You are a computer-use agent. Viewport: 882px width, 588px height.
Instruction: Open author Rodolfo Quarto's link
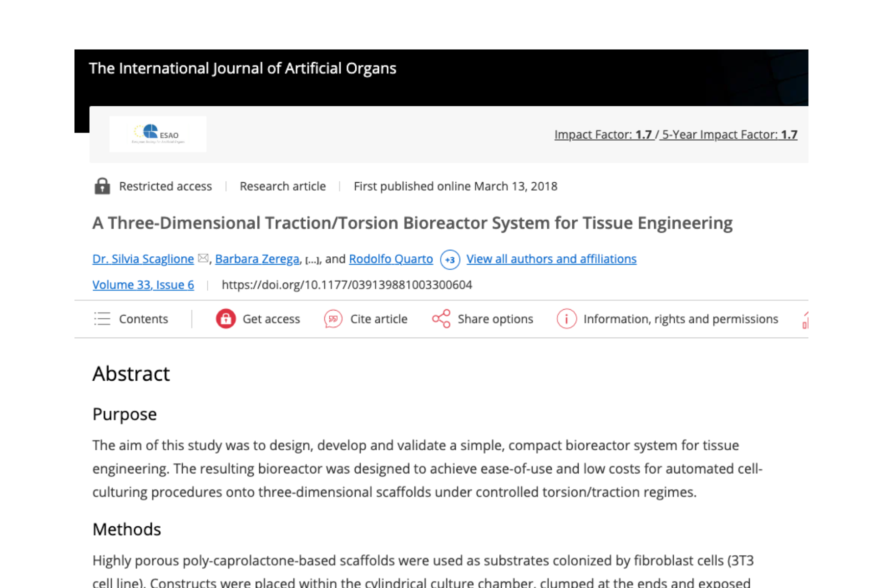[x=391, y=259]
